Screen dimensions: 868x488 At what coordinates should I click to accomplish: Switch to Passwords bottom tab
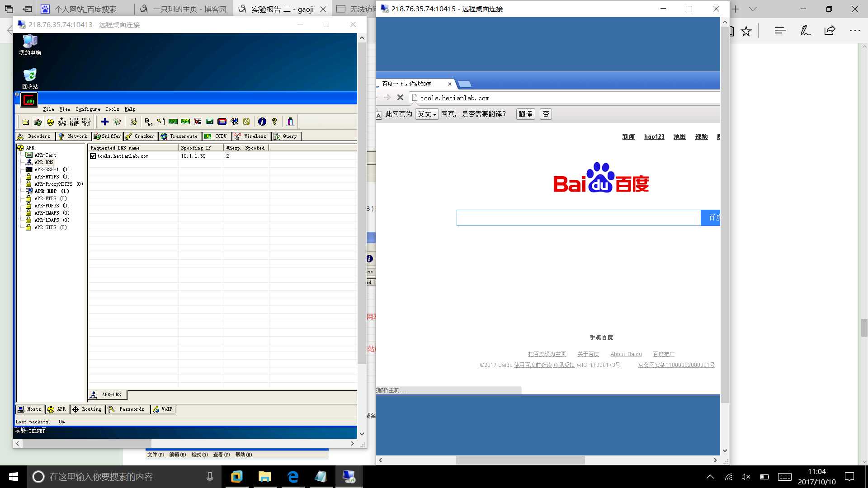127,409
